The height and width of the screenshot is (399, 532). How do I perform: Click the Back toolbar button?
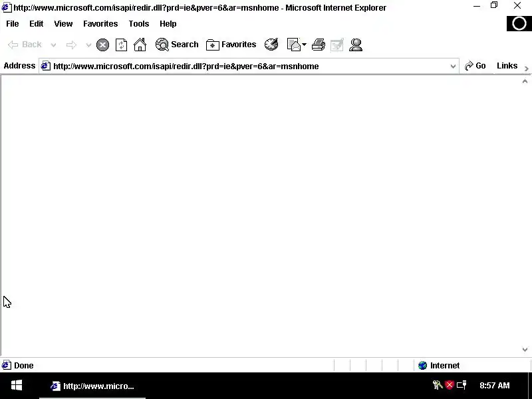pos(25,45)
